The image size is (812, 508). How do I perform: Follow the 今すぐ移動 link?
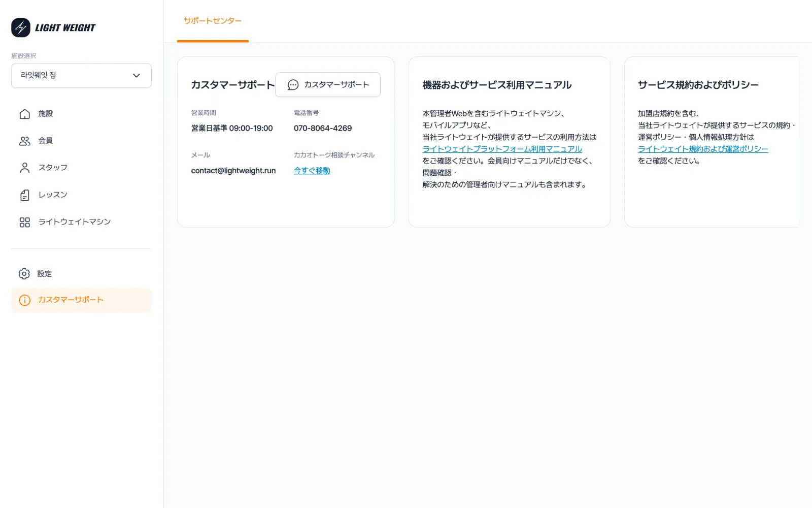tap(312, 171)
